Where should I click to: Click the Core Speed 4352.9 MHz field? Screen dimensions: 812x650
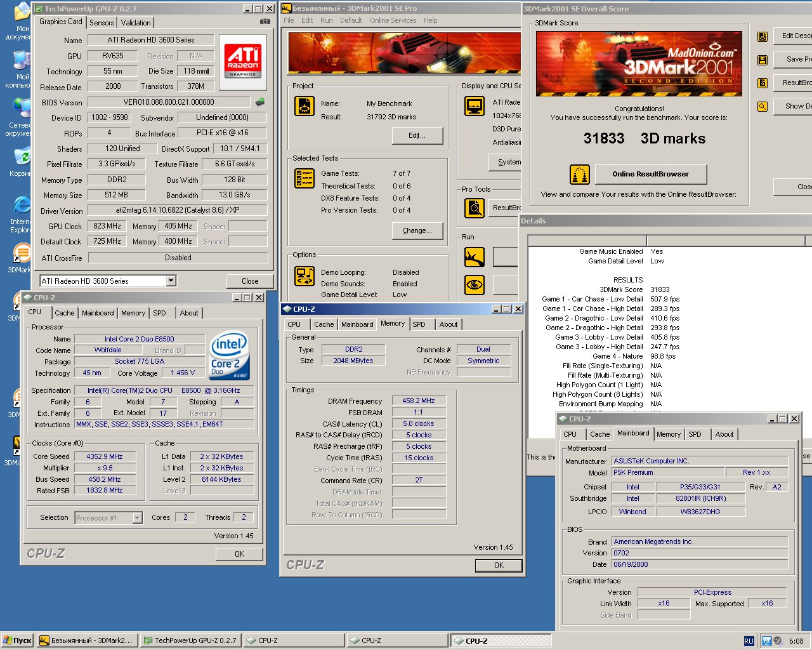click(x=105, y=456)
